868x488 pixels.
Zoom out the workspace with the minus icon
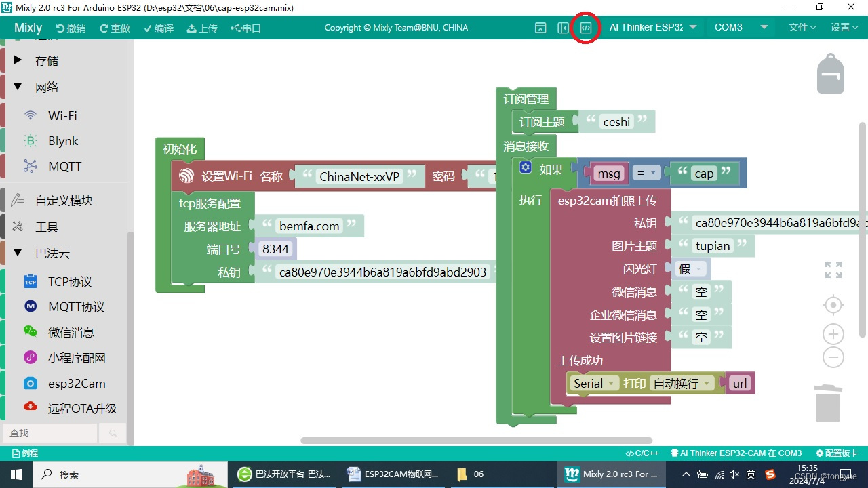pos(833,357)
